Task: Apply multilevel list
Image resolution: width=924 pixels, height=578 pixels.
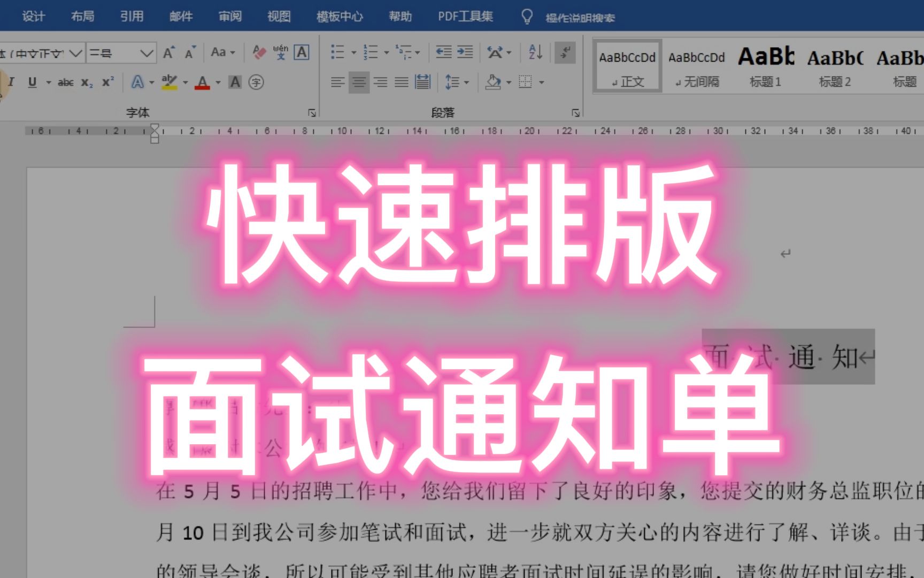Action: (404, 52)
